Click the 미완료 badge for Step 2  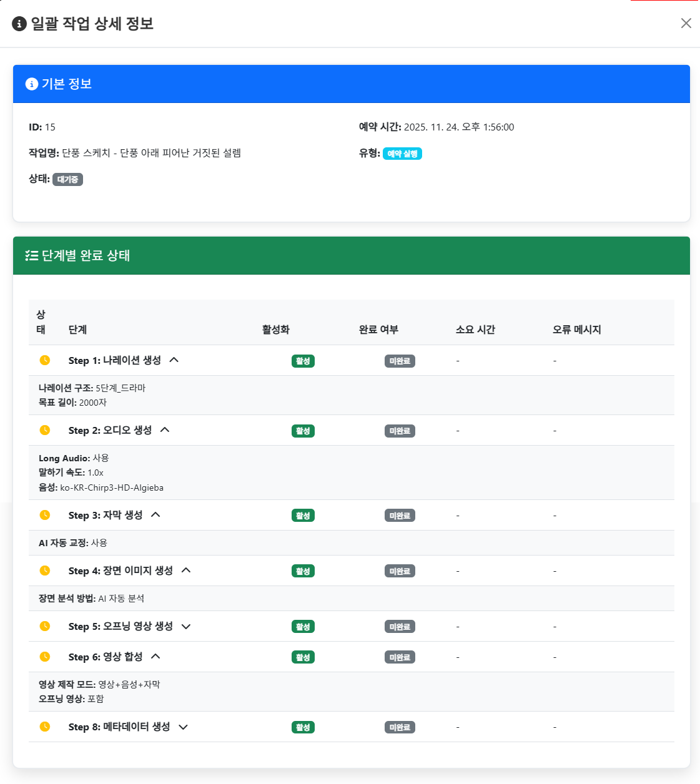tap(400, 431)
